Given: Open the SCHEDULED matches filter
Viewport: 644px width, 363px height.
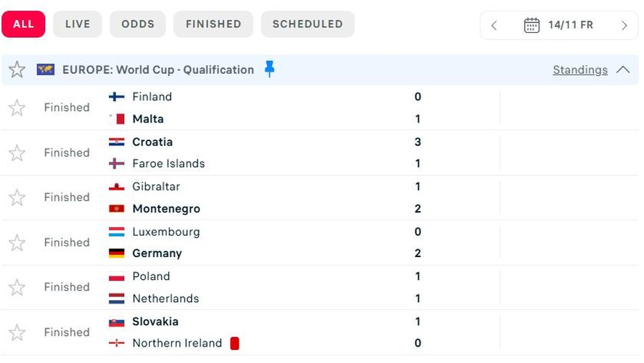Looking at the screenshot, I should (x=307, y=24).
